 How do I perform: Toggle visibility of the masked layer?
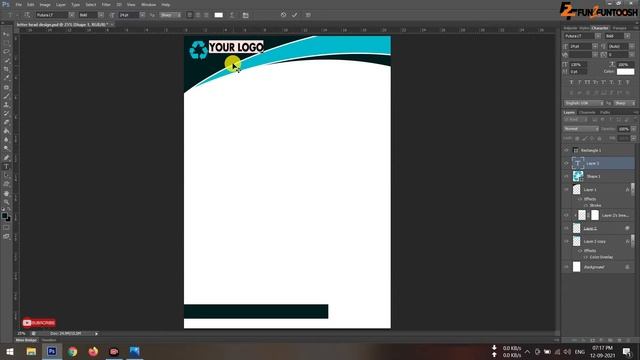point(566,215)
